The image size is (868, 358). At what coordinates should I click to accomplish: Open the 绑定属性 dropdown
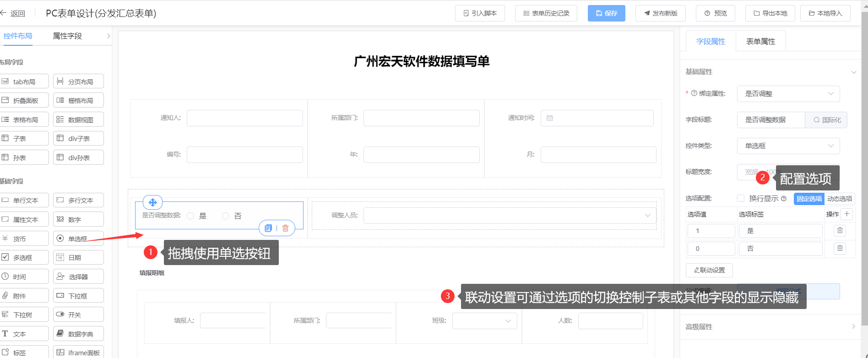tap(788, 94)
